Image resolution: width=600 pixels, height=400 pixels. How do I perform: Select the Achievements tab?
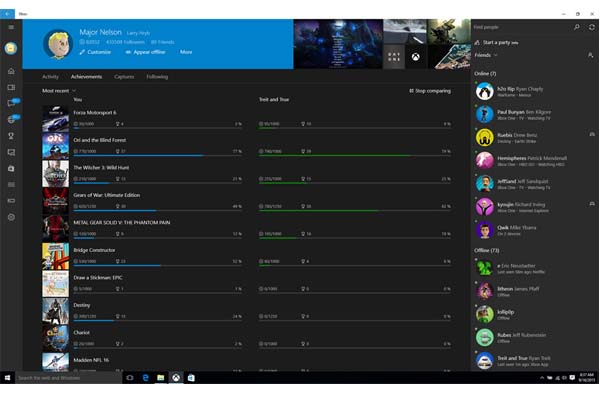[x=86, y=77]
